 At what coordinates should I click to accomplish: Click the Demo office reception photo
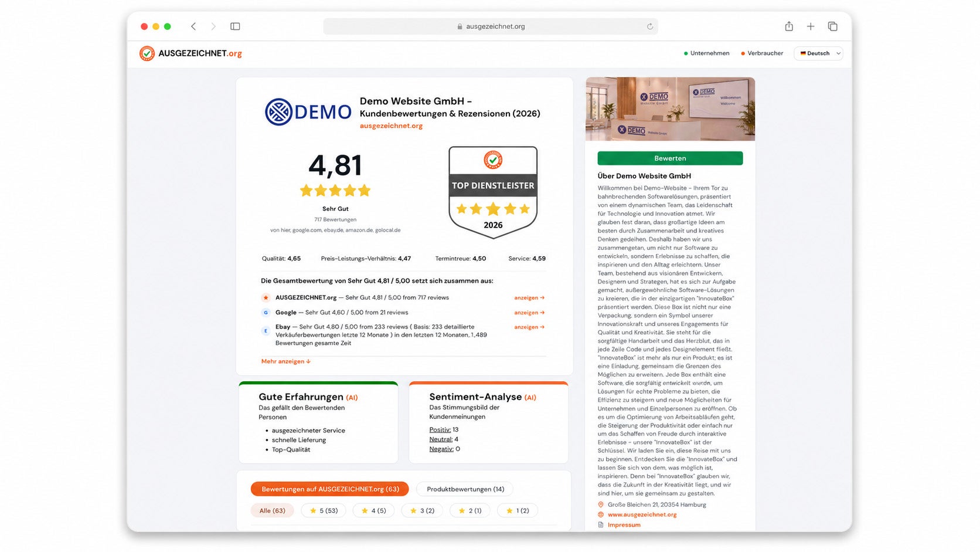(670, 109)
